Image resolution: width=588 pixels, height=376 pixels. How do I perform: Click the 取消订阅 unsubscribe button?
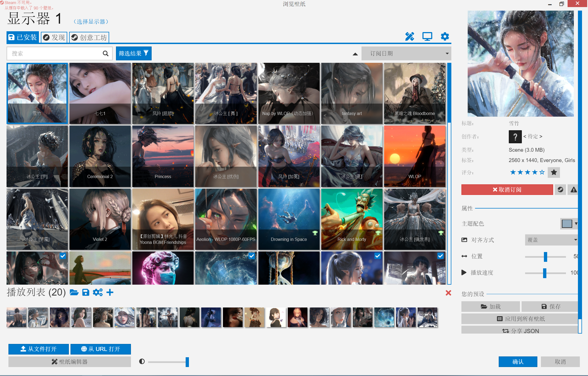(507, 190)
